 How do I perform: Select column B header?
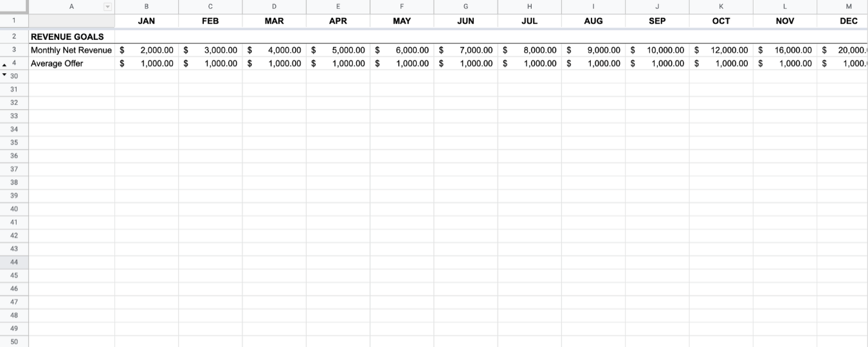(146, 6)
